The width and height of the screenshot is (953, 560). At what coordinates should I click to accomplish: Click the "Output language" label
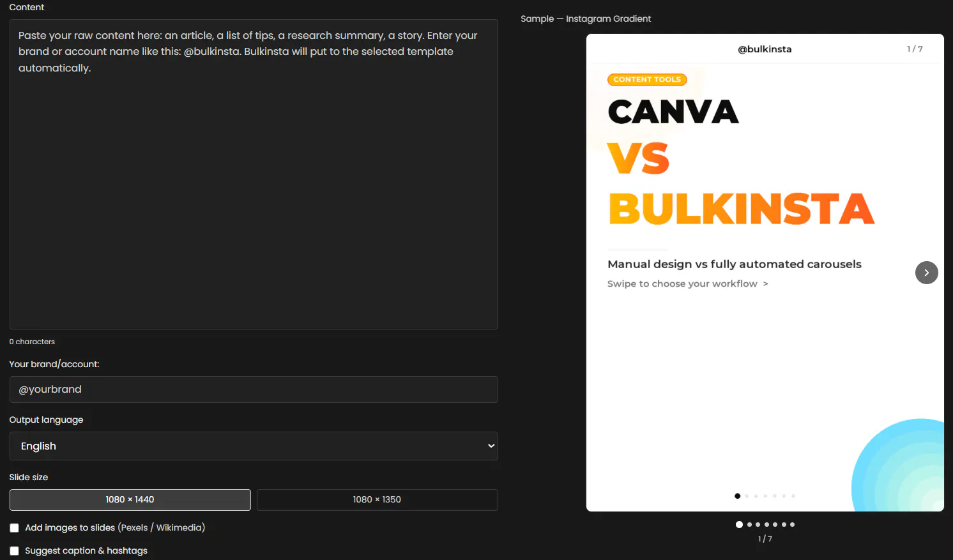coord(46,420)
